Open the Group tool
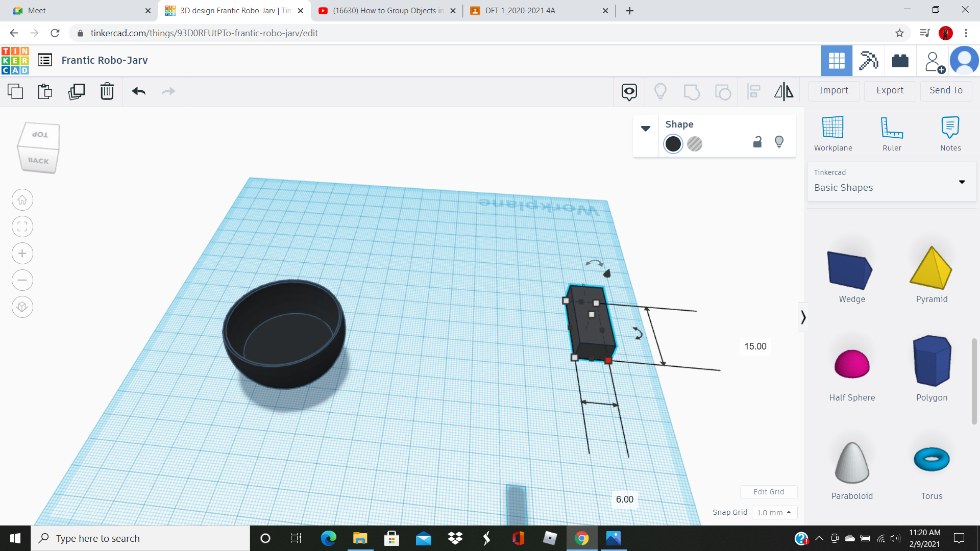Image resolution: width=980 pixels, height=551 pixels. [692, 91]
